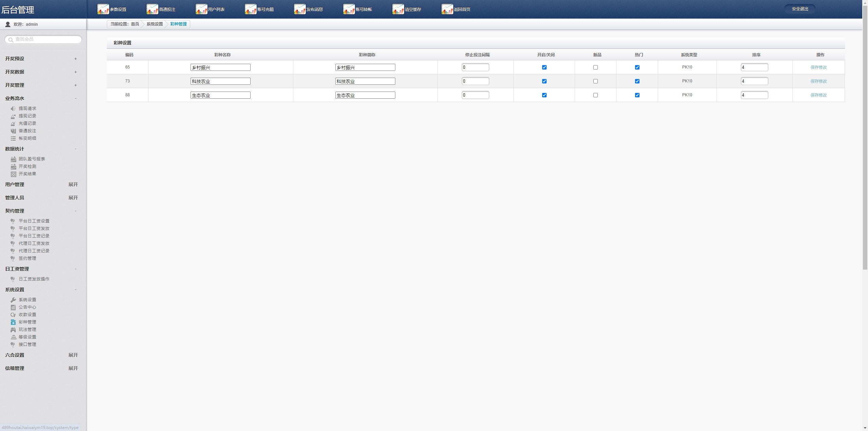Image resolution: width=868 pixels, height=431 pixels.
Task: Click排序 input field for 科技农业
Action: [x=754, y=81]
